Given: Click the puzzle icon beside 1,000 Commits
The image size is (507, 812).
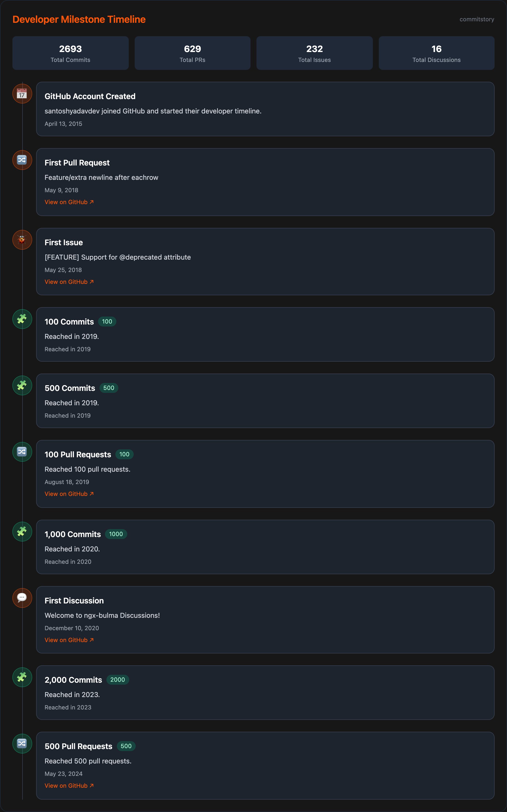Looking at the screenshot, I should [22, 532].
